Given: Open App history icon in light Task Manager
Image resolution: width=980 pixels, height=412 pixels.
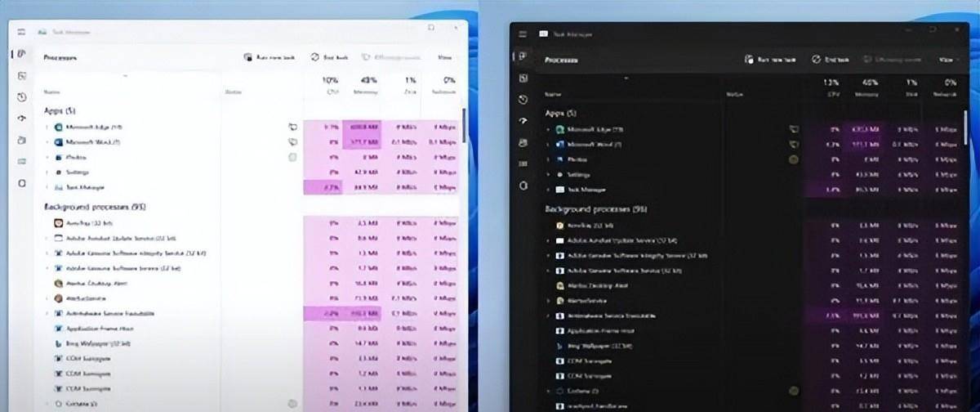Looking at the screenshot, I should coord(22,97).
